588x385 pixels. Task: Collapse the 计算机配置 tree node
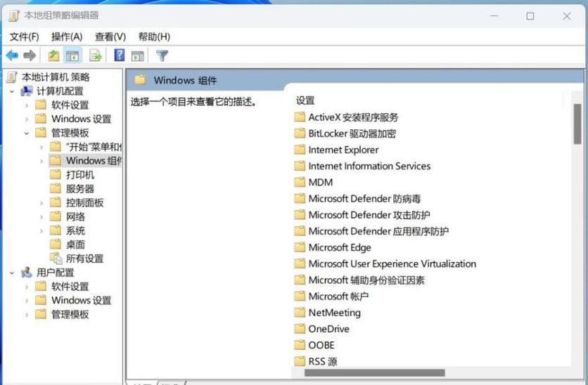click(x=12, y=91)
